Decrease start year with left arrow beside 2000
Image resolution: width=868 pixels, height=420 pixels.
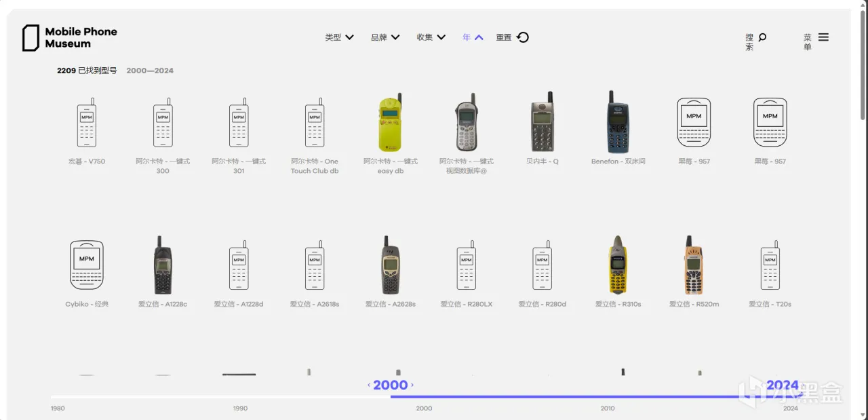click(x=369, y=385)
